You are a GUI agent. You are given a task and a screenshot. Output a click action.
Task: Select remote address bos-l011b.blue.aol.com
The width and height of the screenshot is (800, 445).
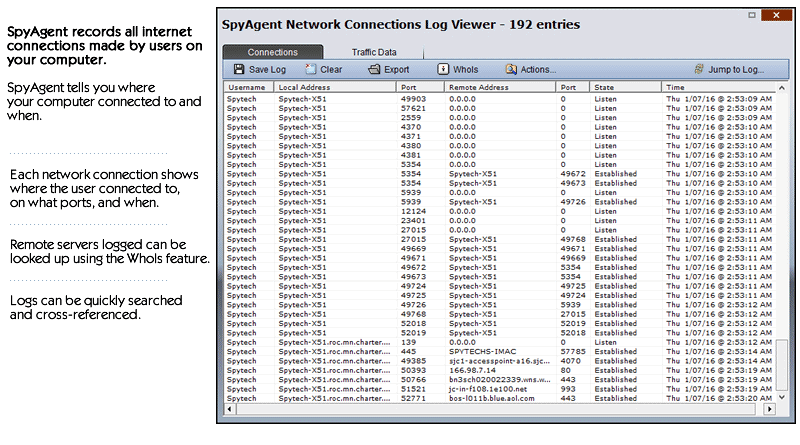pos(491,398)
